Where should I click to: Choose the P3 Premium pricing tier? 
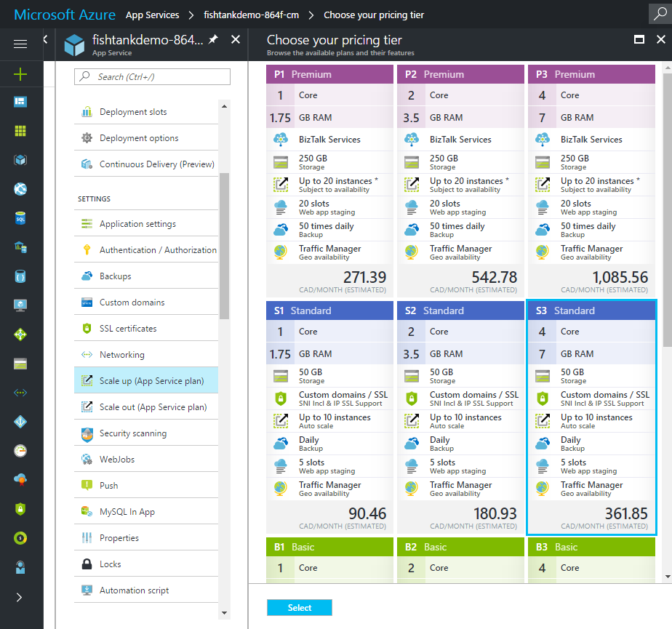[591, 181]
